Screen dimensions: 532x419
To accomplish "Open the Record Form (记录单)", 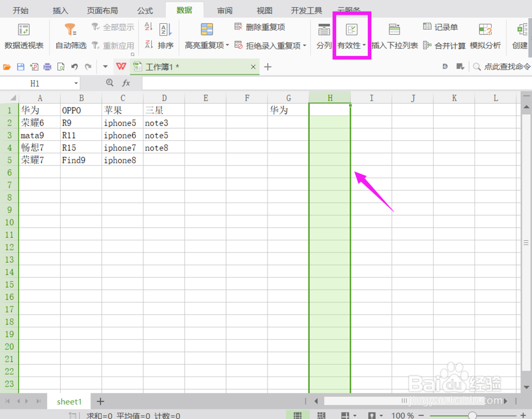I will 440,27.
